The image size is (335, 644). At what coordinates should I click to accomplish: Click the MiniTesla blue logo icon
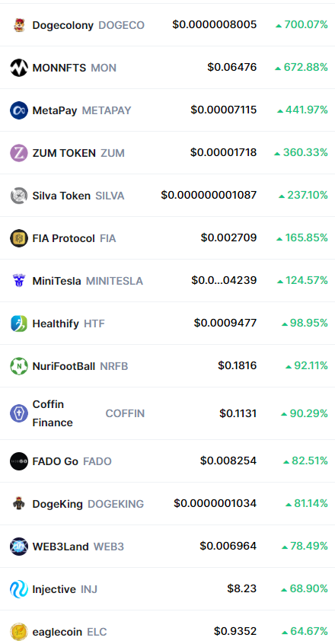[x=19, y=281]
